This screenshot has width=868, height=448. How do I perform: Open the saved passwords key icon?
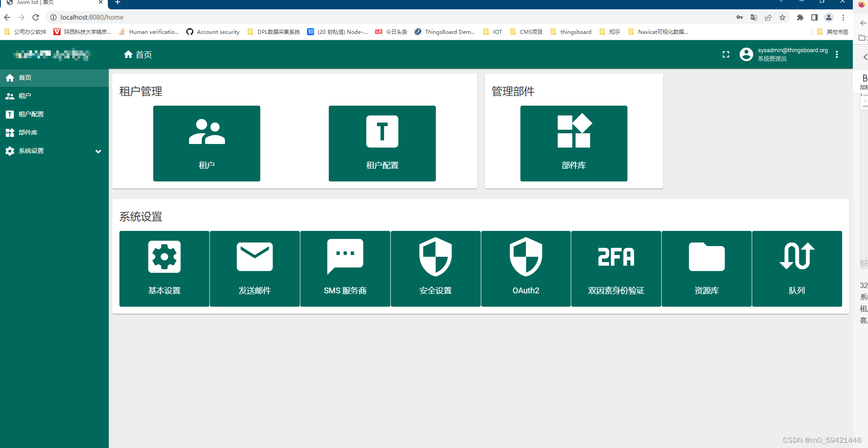click(x=740, y=17)
